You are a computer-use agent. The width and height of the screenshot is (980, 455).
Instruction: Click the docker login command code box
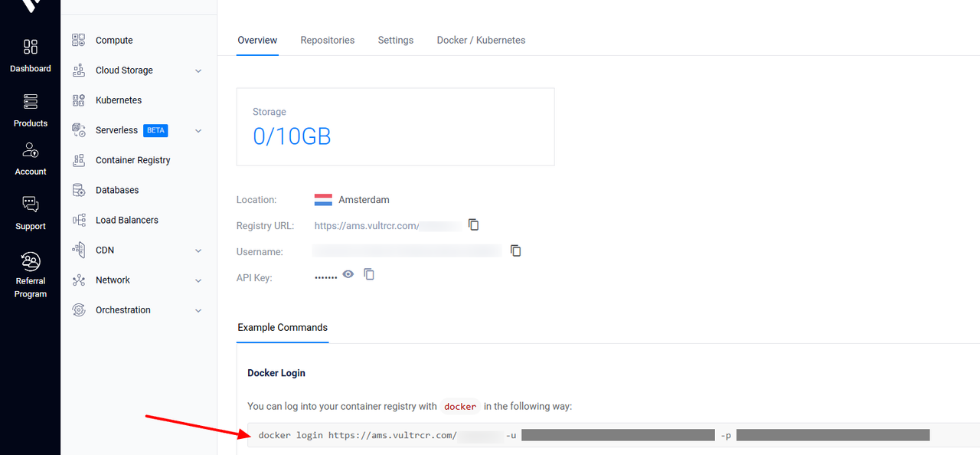(612, 436)
